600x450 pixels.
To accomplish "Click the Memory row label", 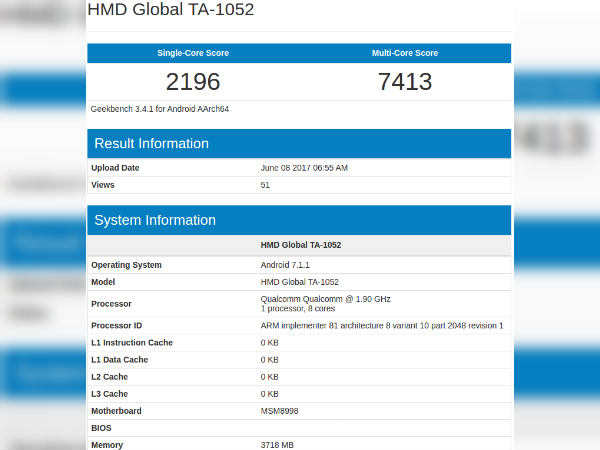I will pos(107,445).
